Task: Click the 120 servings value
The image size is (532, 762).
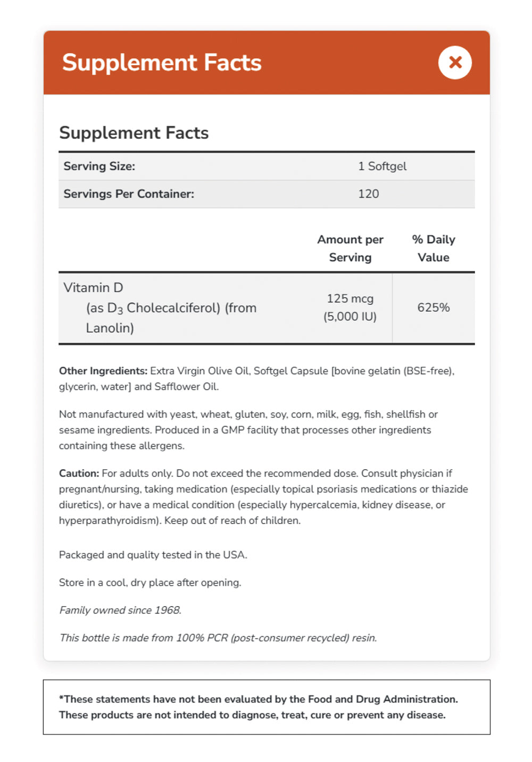Action: pos(368,194)
